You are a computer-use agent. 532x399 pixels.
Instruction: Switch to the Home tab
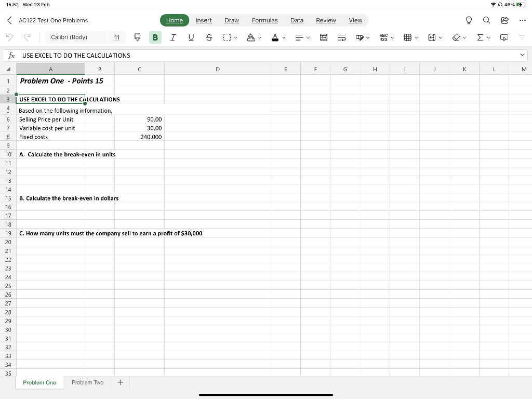coord(175,20)
